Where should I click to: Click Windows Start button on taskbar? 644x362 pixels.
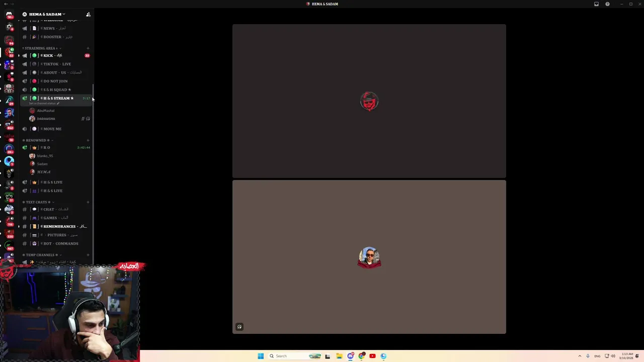[261, 356]
